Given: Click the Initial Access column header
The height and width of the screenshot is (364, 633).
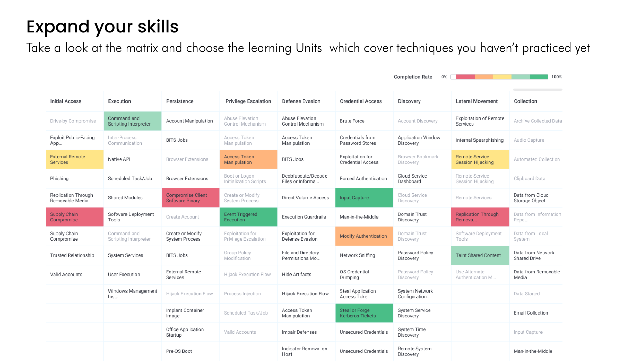Looking at the screenshot, I should pyautogui.click(x=66, y=101).
